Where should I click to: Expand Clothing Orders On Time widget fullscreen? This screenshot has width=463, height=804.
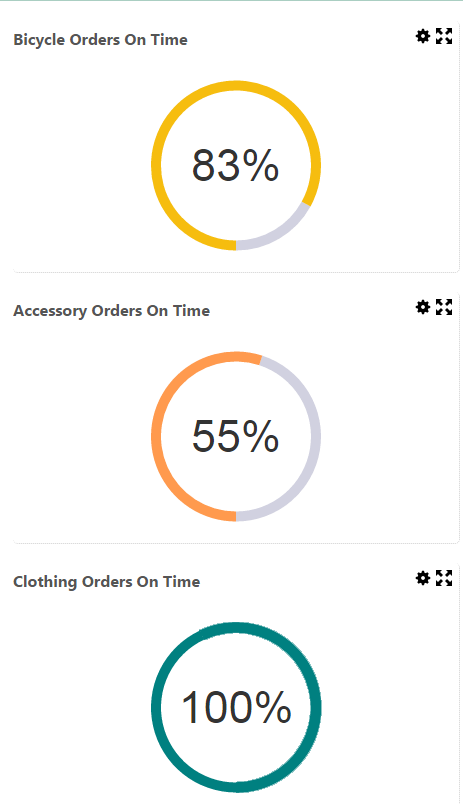[x=444, y=578]
